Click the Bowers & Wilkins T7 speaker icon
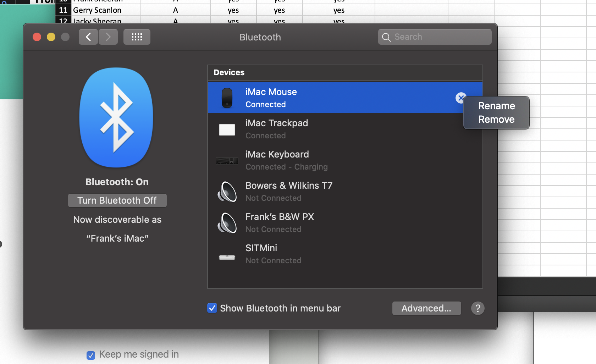 coord(227,192)
